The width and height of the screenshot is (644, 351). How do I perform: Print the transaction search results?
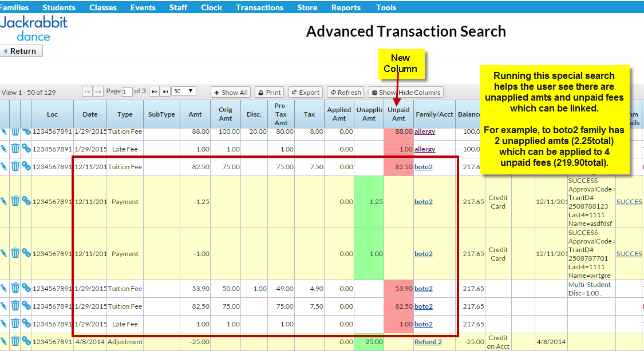pos(270,92)
